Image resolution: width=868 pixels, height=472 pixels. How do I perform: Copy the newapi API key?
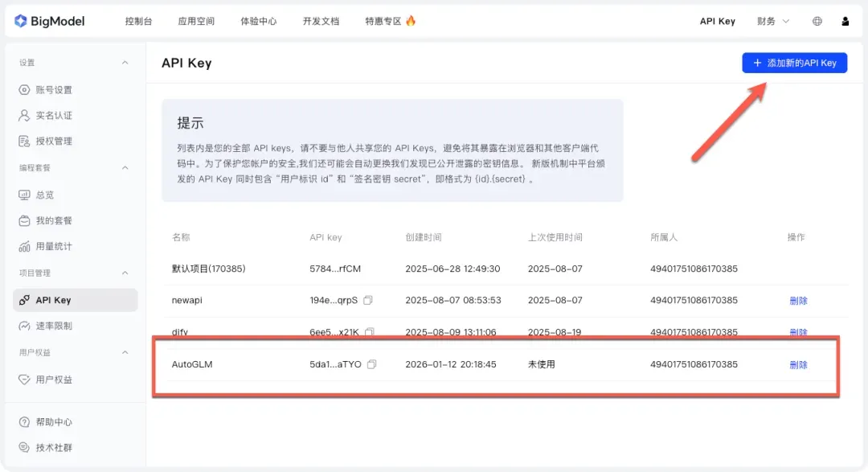[x=368, y=300]
